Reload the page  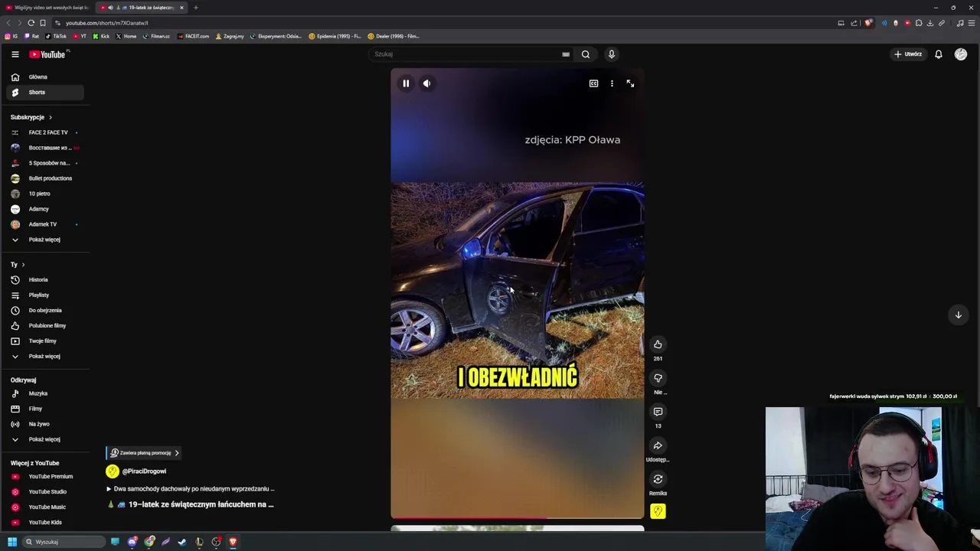pos(31,23)
